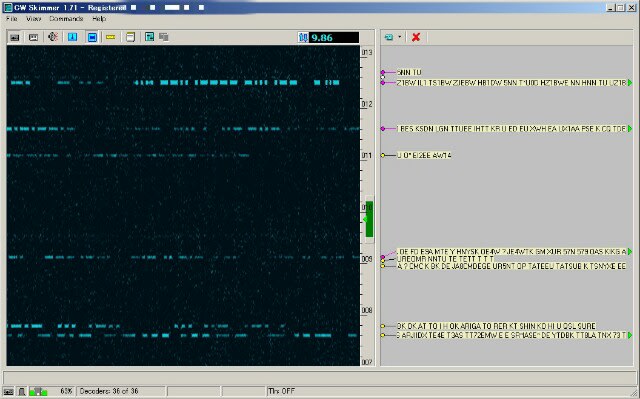Click the second toolbar icon with the small screen
Image resolution: width=640 pixels, height=399 pixels.
click(x=33, y=38)
